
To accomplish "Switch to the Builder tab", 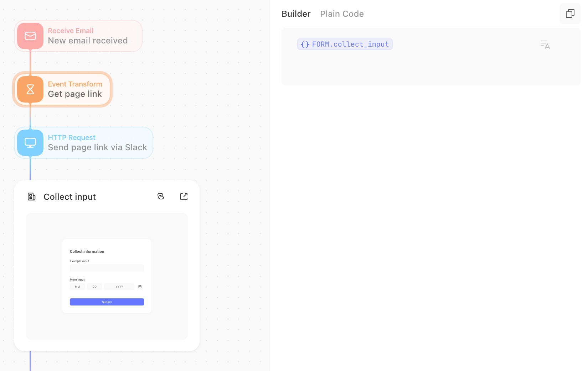I will pyautogui.click(x=296, y=14).
